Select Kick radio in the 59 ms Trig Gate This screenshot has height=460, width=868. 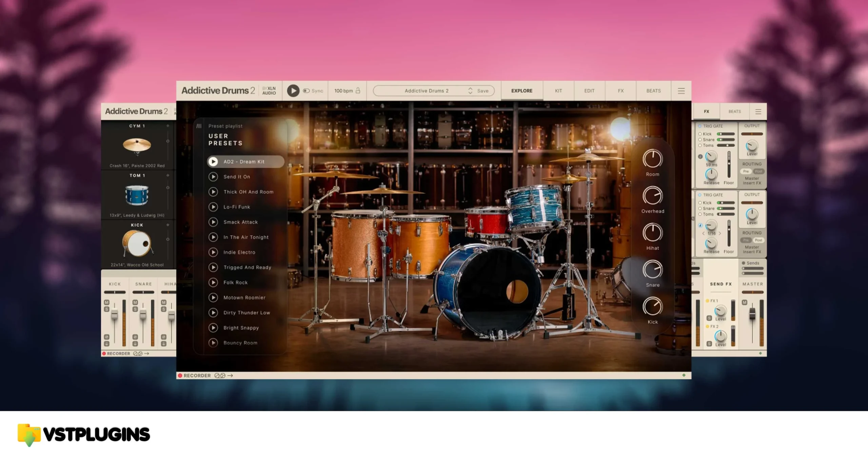click(700, 134)
